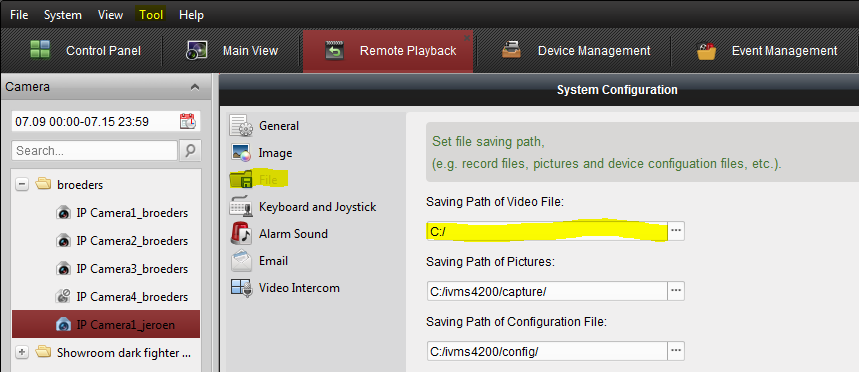Click the IP Camera4_broeders camera icon
Image resolution: width=859 pixels, height=372 pixels.
[x=64, y=296]
